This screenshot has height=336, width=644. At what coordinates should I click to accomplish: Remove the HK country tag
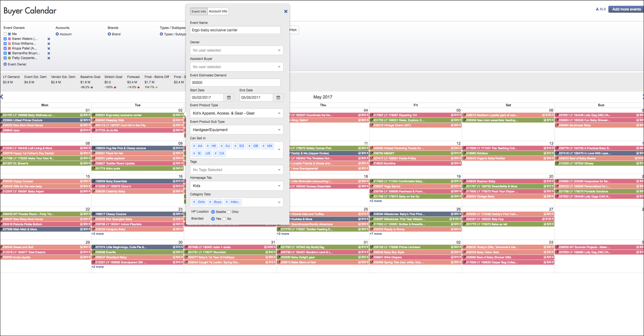point(208,146)
